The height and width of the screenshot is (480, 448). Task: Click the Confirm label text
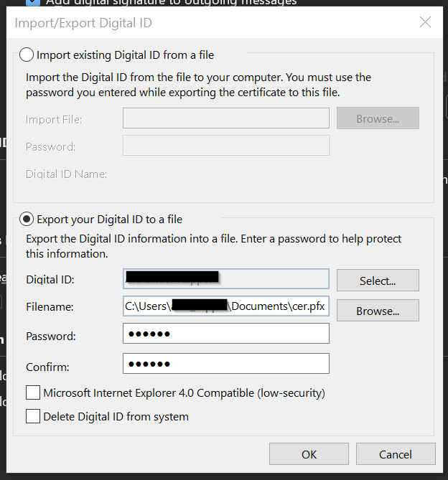tap(47, 367)
